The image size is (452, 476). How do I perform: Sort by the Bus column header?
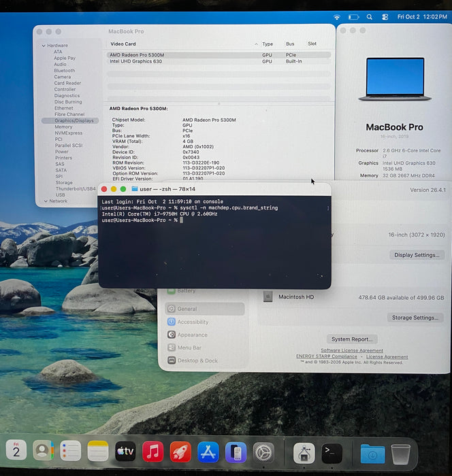pyautogui.click(x=290, y=44)
